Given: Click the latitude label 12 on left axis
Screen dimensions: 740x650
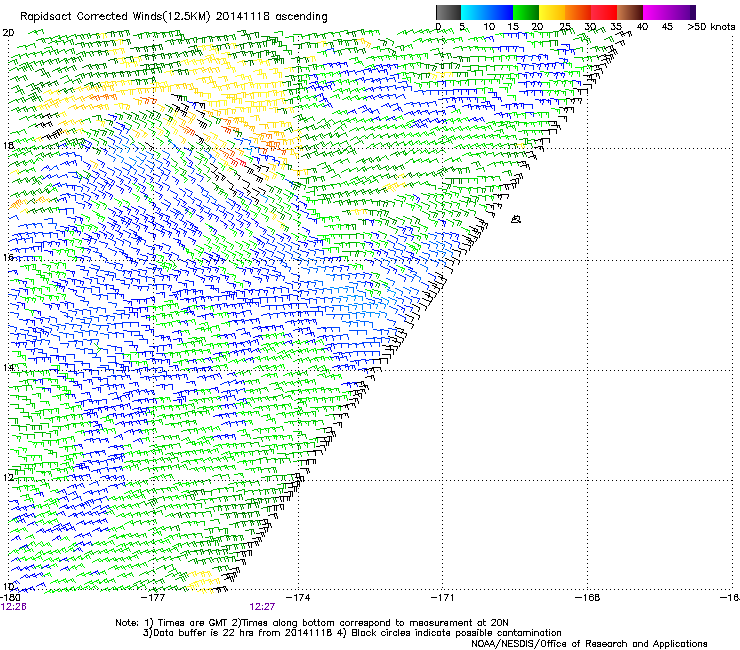Looking at the screenshot, I should [x=8, y=477].
